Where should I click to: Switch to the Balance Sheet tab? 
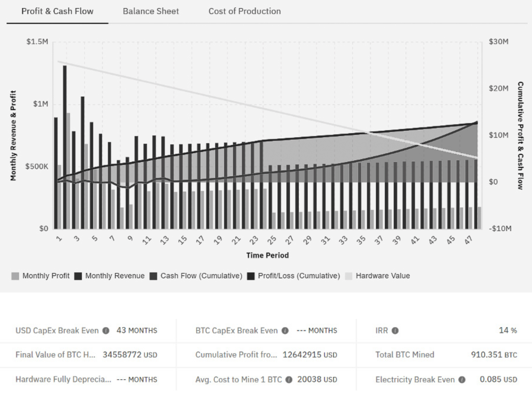tap(151, 11)
